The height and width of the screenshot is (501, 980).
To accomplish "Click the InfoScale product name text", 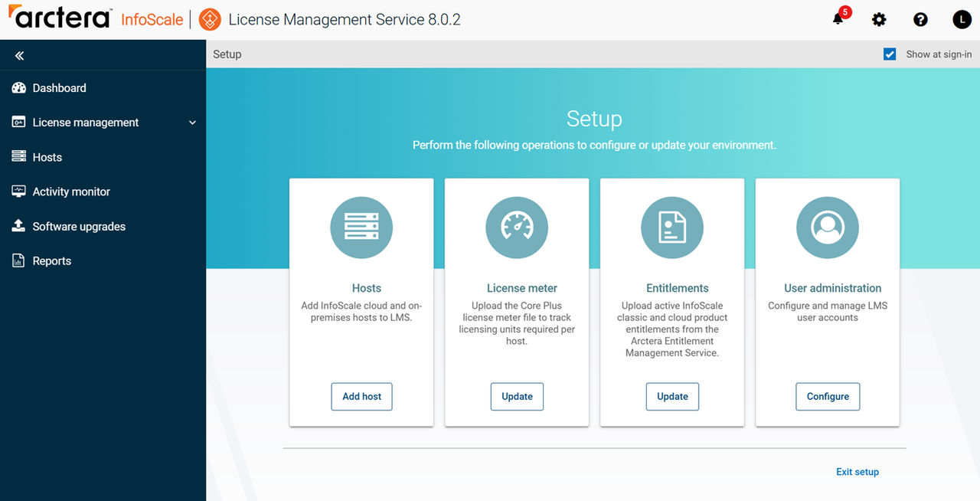I will point(152,20).
